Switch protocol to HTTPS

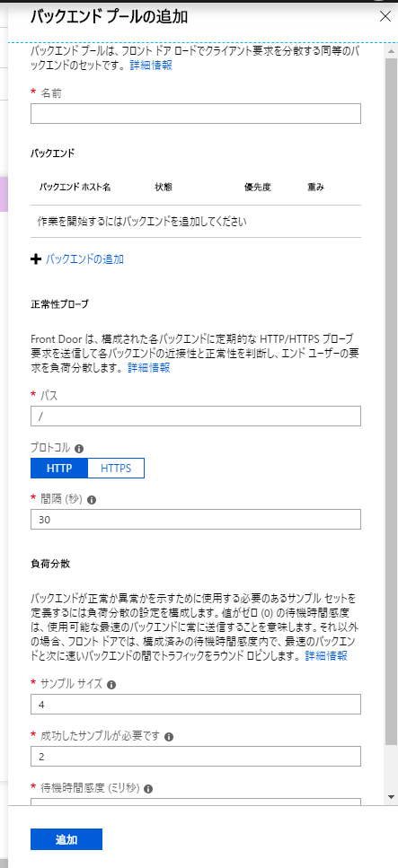(x=116, y=468)
